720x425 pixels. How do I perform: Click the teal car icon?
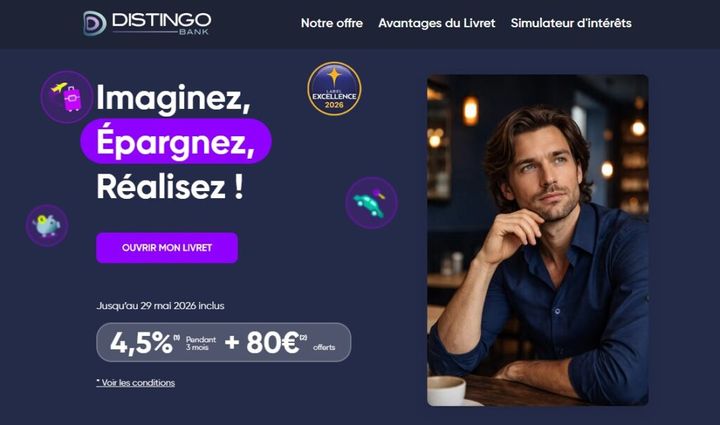click(x=371, y=203)
